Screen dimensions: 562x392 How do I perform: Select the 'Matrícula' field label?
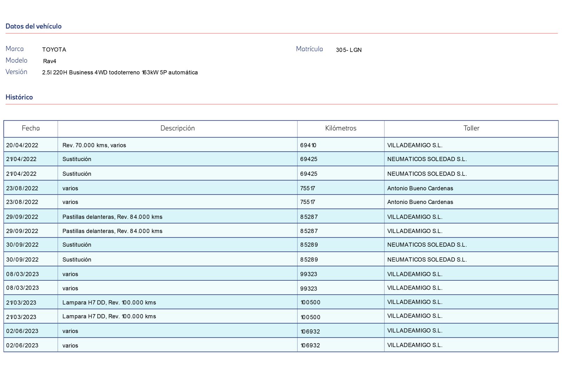(x=309, y=49)
